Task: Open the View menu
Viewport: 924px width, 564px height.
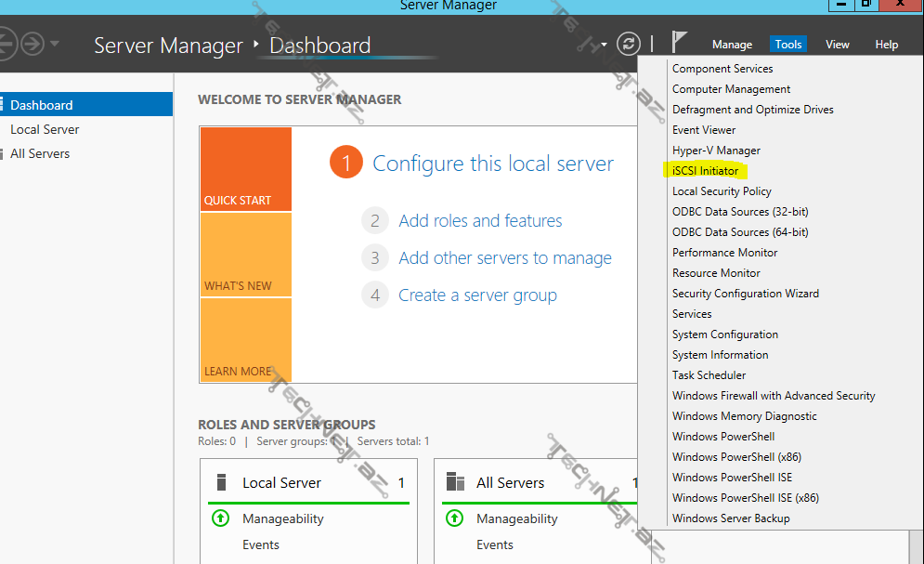Action: point(837,45)
